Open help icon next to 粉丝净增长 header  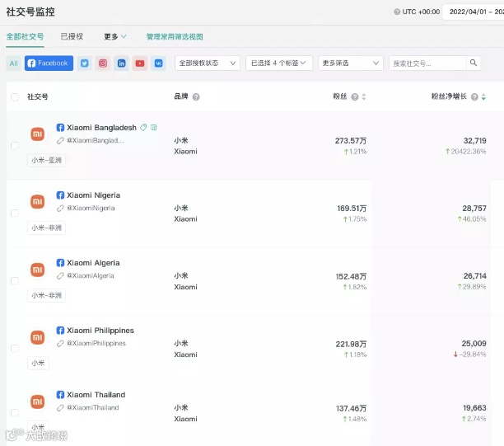[x=474, y=96]
